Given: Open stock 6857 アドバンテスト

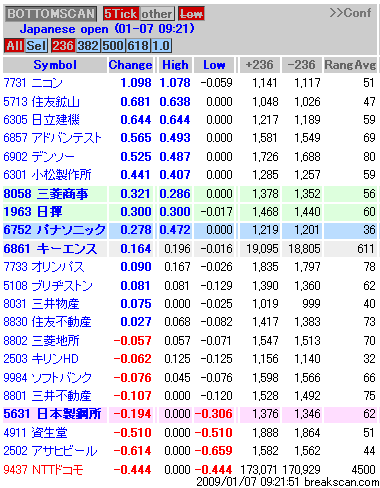Looking at the screenshot, I should 52,138.
